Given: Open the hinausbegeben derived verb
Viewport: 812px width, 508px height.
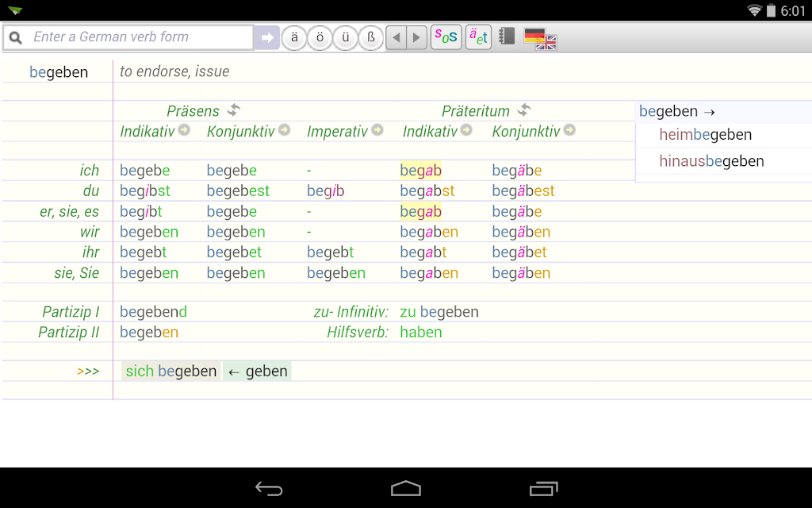Looking at the screenshot, I should click(x=711, y=161).
